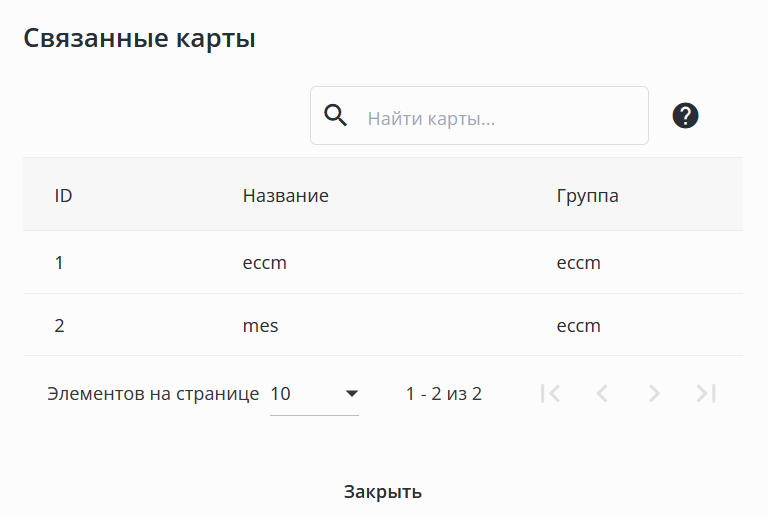Click the eccm group cell in first row

pyautogui.click(x=578, y=263)
